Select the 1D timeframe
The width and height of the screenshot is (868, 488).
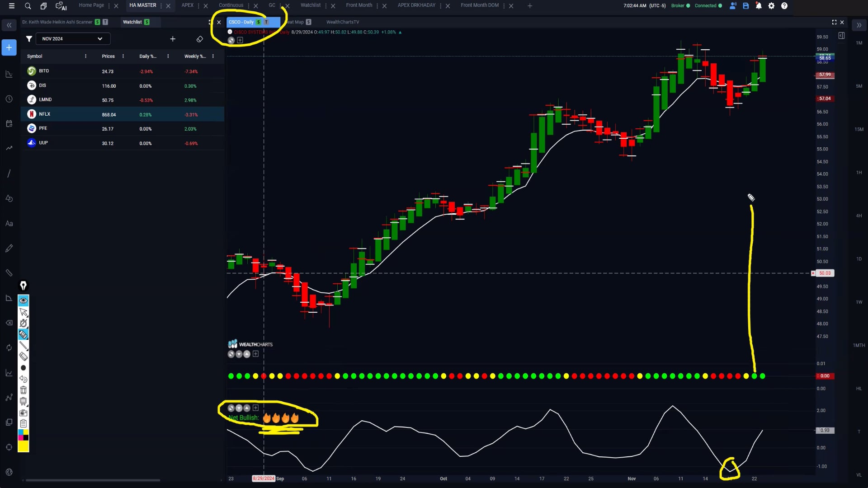[x=859, y=259]
